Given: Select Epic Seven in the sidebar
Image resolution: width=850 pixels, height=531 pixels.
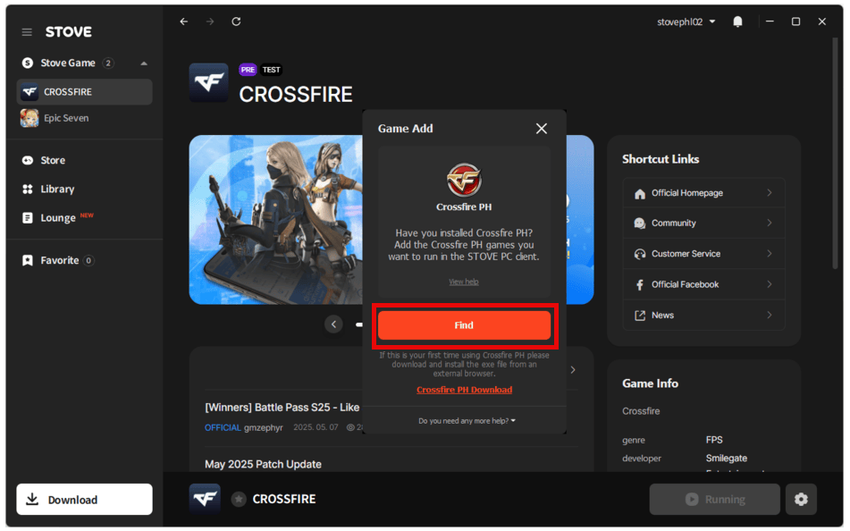Looking at the screenshot, I should [85, 118].
